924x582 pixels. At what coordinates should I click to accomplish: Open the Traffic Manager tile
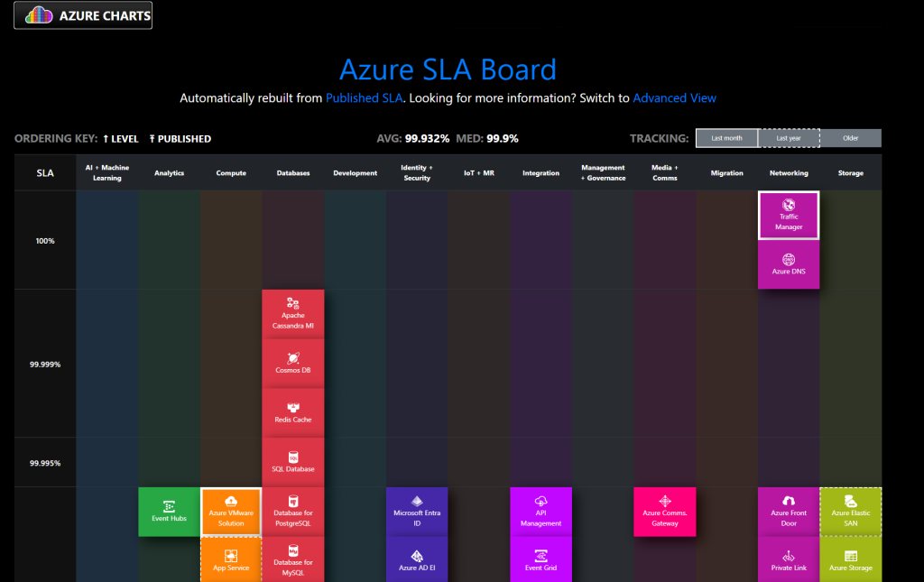pos(789,215)
